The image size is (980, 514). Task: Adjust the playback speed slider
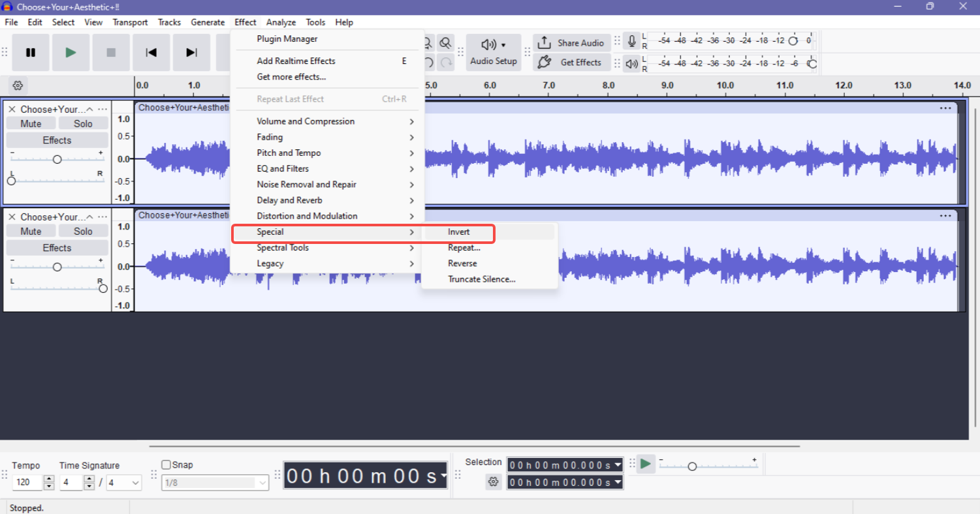708,466
